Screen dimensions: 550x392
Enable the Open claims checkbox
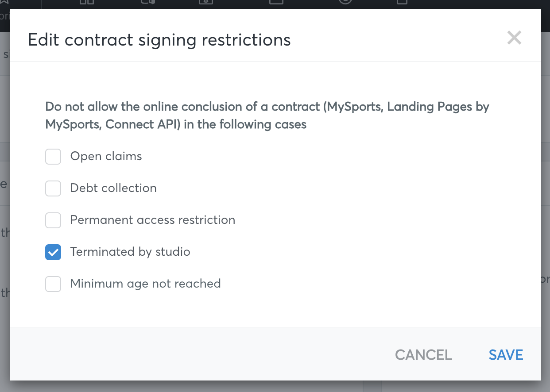click(53, 156)
